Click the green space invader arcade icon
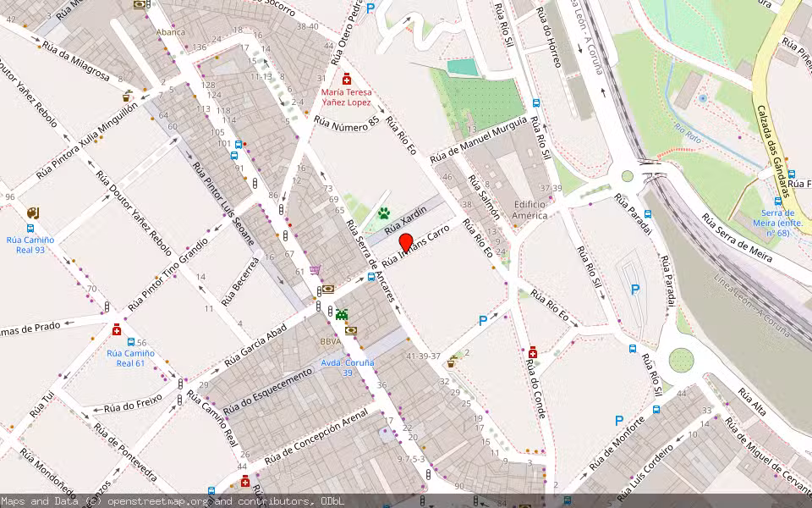Screen dimensions: 812x508 [x=341, y=313]
